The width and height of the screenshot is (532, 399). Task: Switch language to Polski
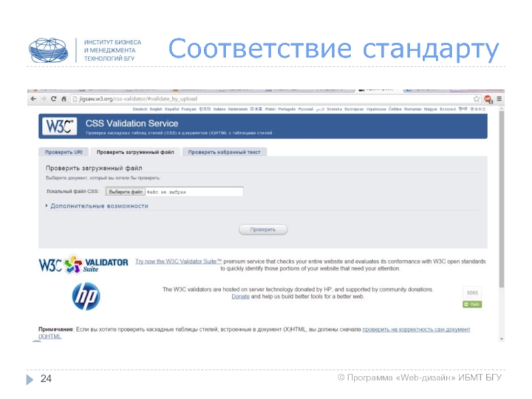(x=271, y=109)
